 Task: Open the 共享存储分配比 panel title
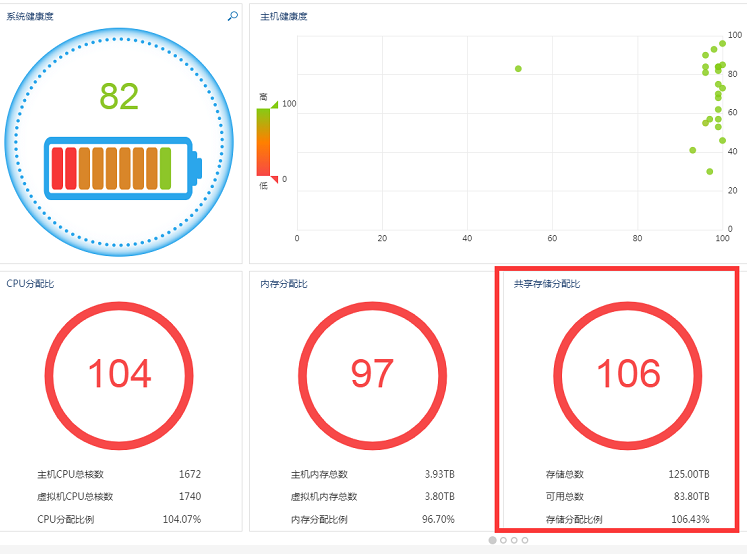click(547, 284)
